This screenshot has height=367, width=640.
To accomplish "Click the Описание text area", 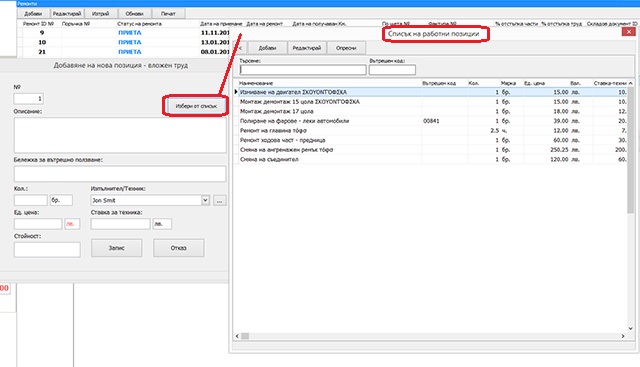I will (x=120, y=135).
